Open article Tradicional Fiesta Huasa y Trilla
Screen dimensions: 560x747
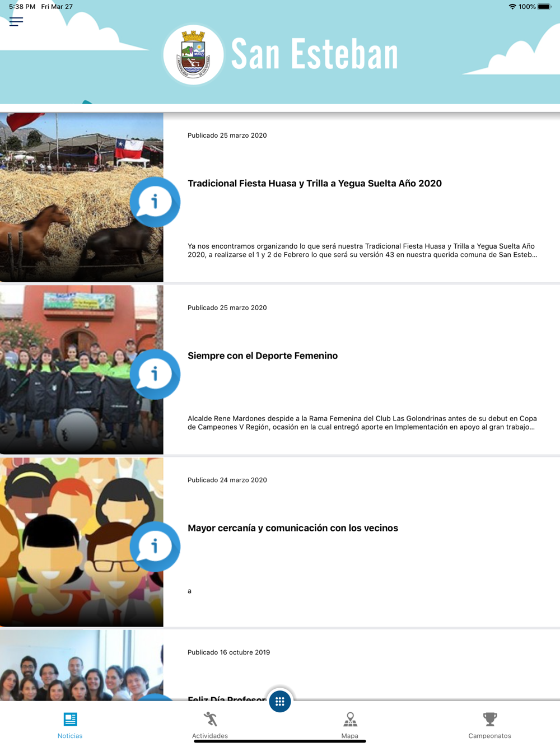tap(315, 184)
